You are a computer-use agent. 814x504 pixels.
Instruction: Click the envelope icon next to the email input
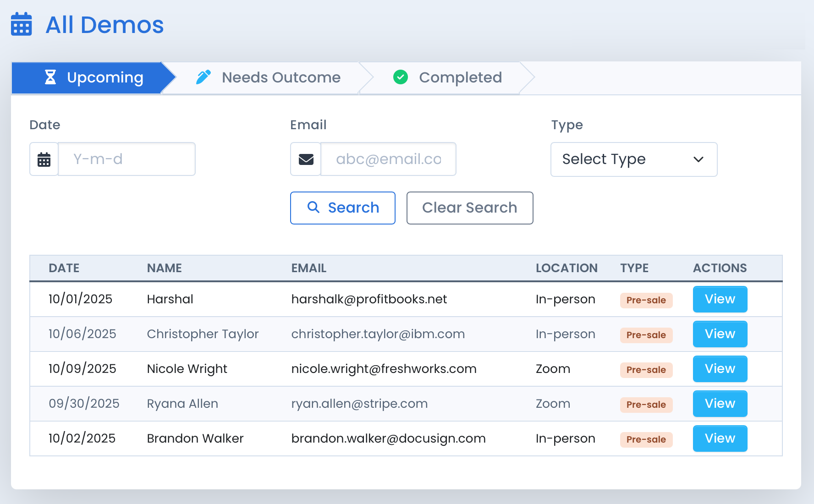pyautogui.click(x=305, y=159)
